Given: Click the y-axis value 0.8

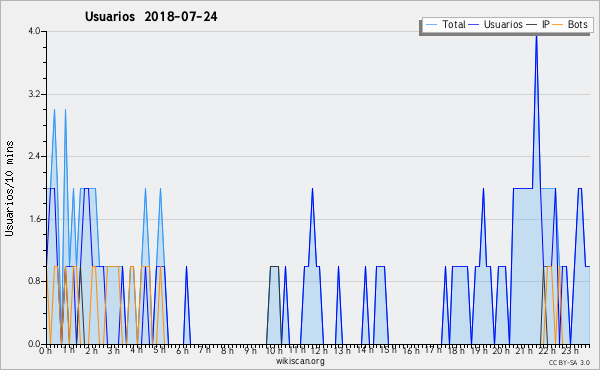Looking at the screenshot, I should pos(34,282).
